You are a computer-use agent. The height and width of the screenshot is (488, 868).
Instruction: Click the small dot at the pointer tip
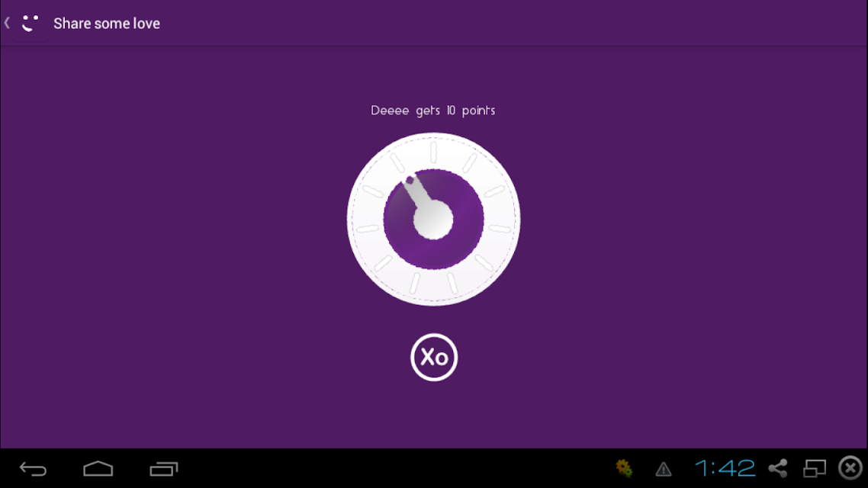(410, 180)
